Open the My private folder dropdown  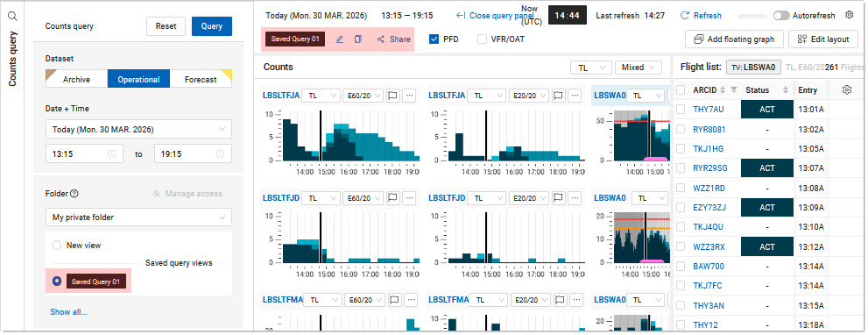coord(138,217)
